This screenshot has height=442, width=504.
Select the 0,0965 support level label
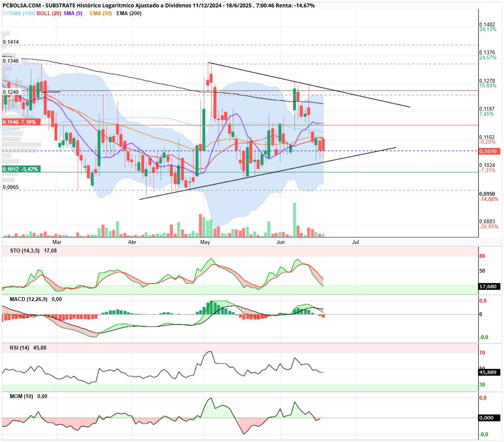(10, 187)
